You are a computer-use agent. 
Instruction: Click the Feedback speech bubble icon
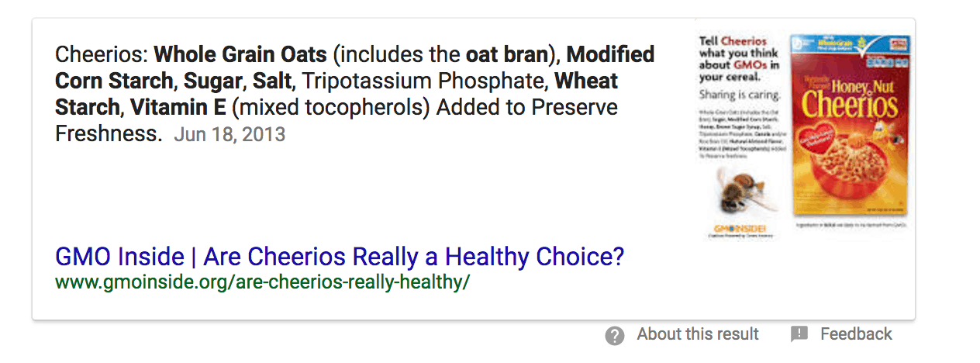(799, 334)
